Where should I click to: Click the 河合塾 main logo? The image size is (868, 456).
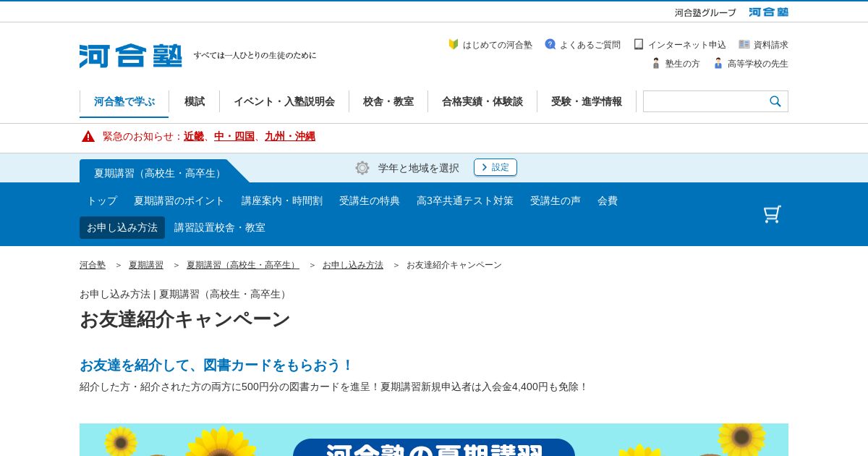(x=131, y=56)
